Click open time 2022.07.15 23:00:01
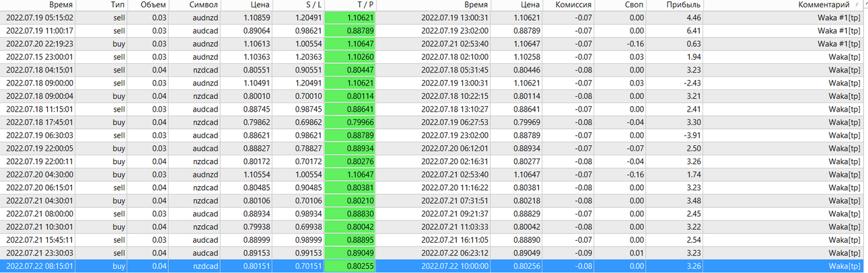This screenshot has width=868, height=273. 40,56
